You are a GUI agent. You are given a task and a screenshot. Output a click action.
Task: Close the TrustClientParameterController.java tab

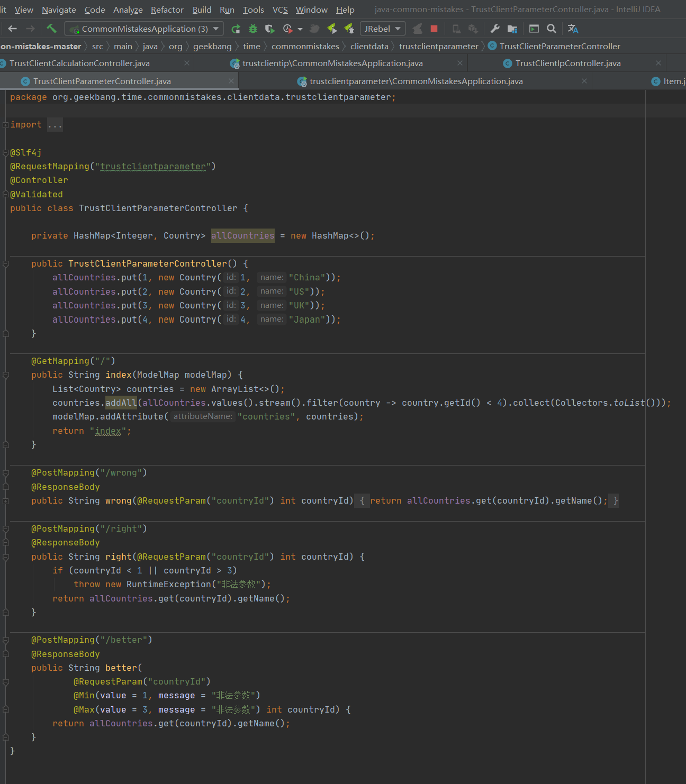coord(231,81)
